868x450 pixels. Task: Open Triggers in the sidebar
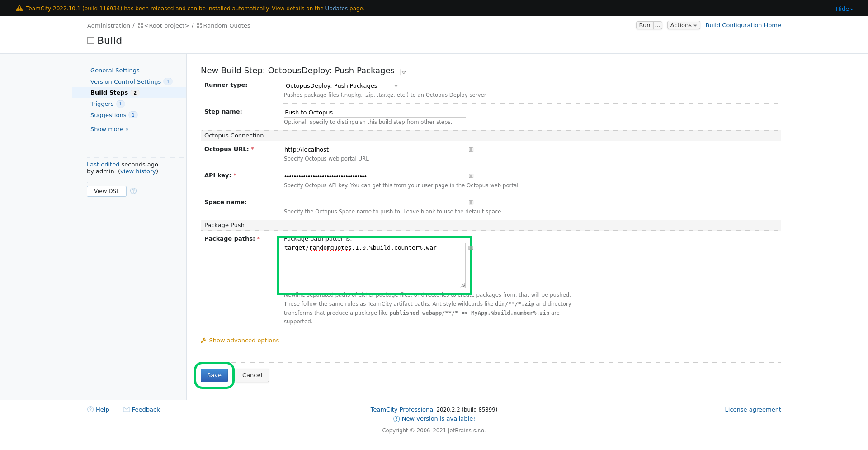click(102, 104)
